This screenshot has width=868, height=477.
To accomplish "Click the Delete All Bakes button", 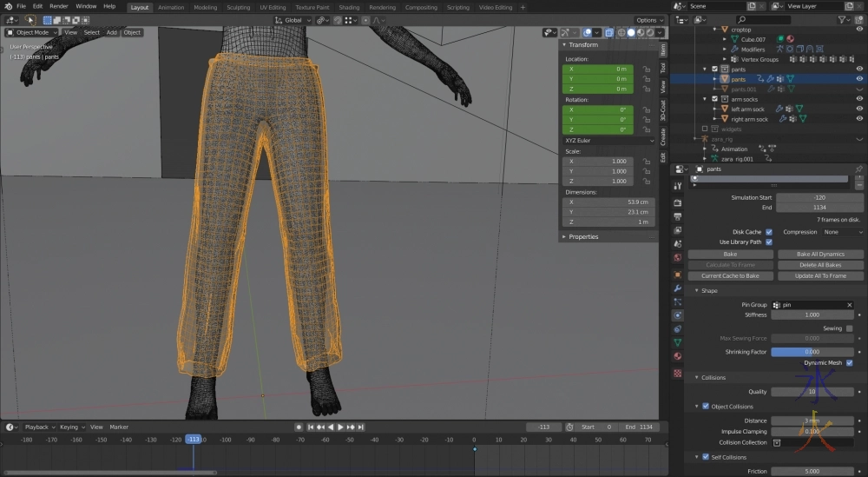I will 820,265.
